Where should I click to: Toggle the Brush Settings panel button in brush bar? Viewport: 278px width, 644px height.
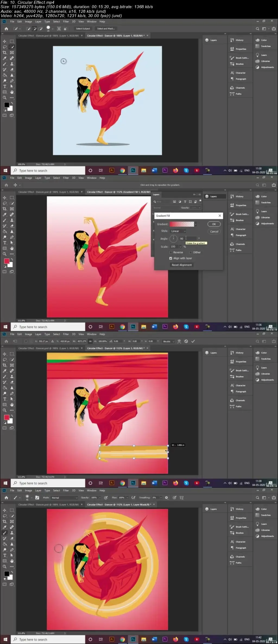(37, 497)
